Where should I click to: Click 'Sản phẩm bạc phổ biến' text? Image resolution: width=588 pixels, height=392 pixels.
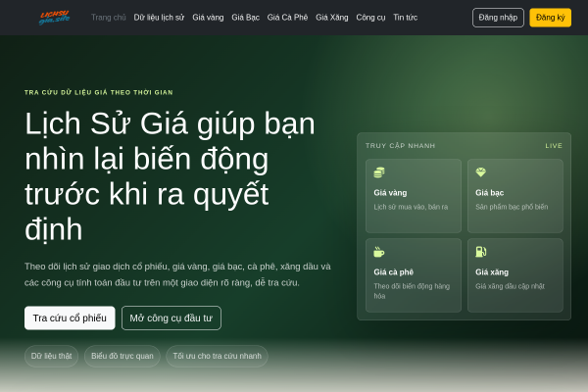tap(512, 207)
